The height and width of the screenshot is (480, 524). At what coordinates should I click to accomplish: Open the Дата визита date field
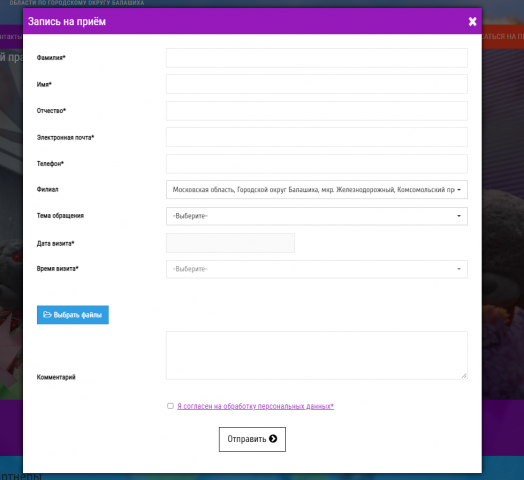point(230,243)
